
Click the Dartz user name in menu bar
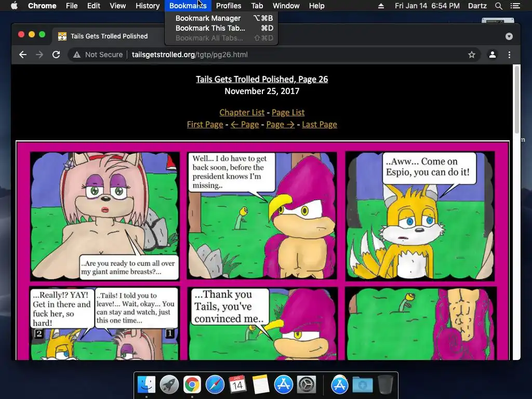[477, 6]
